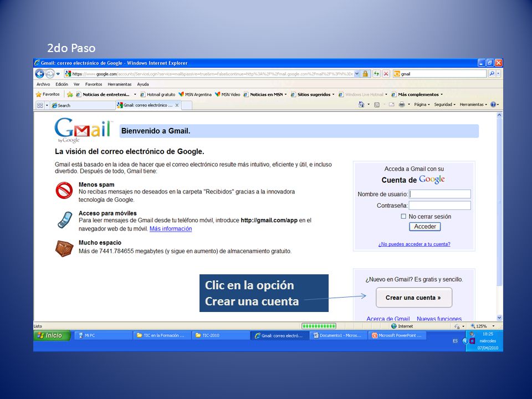532x399 pixels.
Task: Expand the tab list dropdown arrow
Action: 47,105
